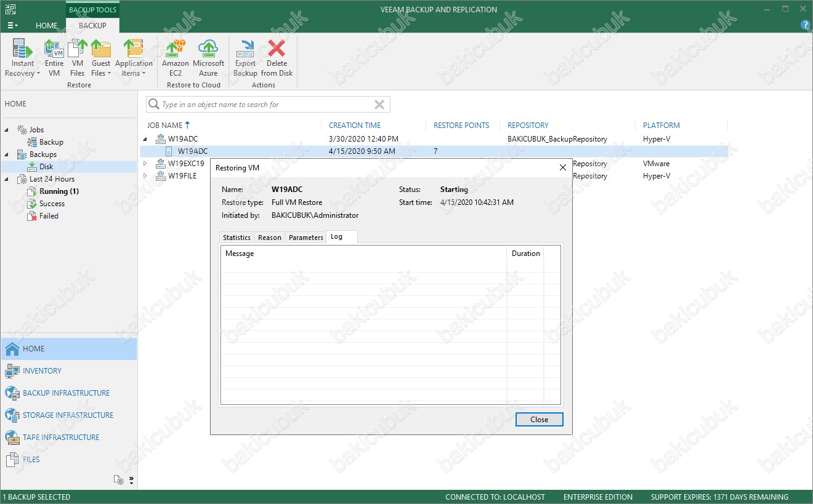
Task: Close the Restoring VM dialog with X
Action: [x=562, y=167]
